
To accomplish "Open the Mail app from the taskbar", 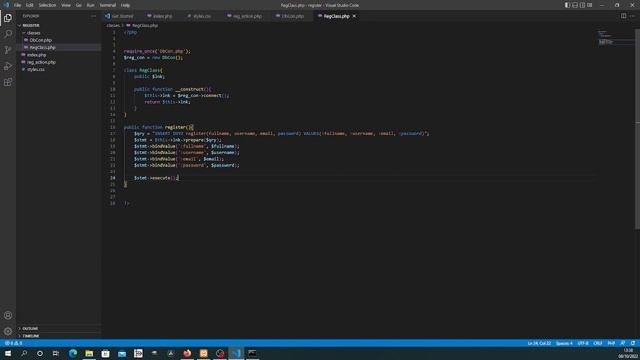I will coord(122,353).
